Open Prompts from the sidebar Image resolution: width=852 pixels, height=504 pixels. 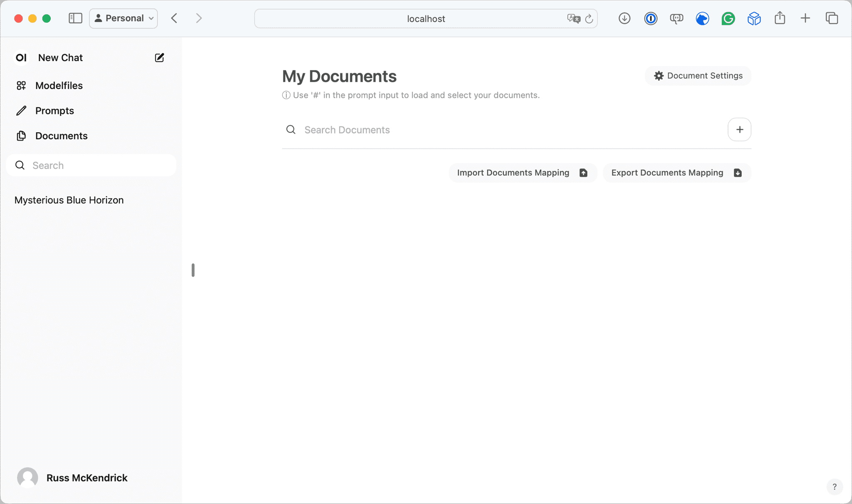(54, 111)
